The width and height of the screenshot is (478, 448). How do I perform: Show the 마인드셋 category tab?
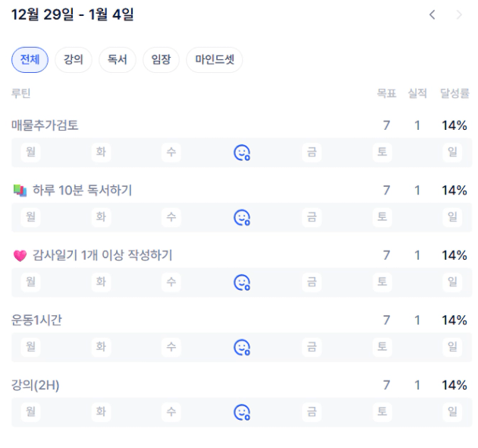point(214,60)
